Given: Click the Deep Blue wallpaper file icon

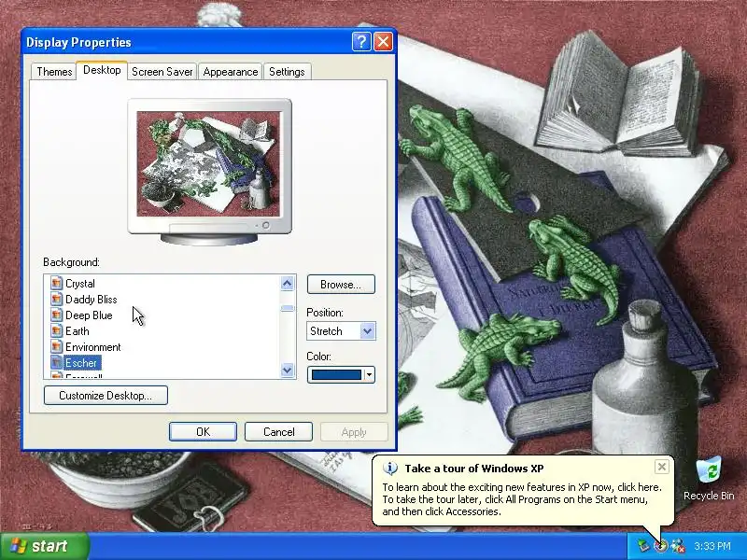Looking at the screenshot, I should point(56,315).
